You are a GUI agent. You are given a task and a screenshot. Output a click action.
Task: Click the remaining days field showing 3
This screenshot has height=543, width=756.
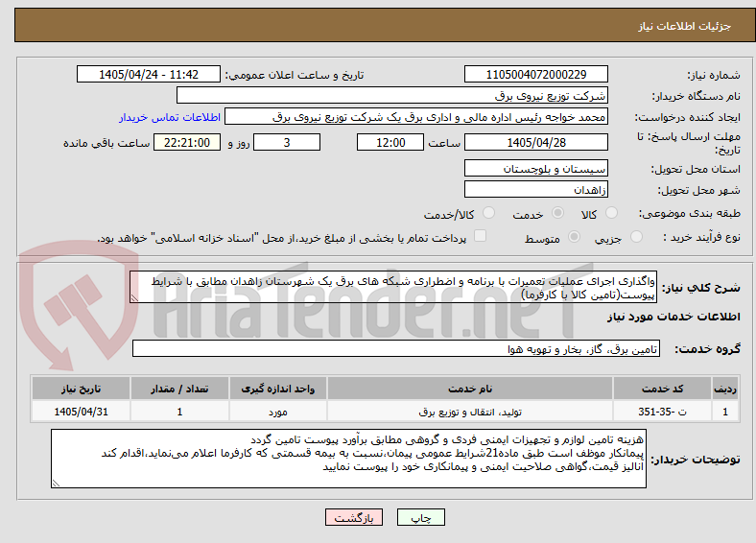(287, 142)
